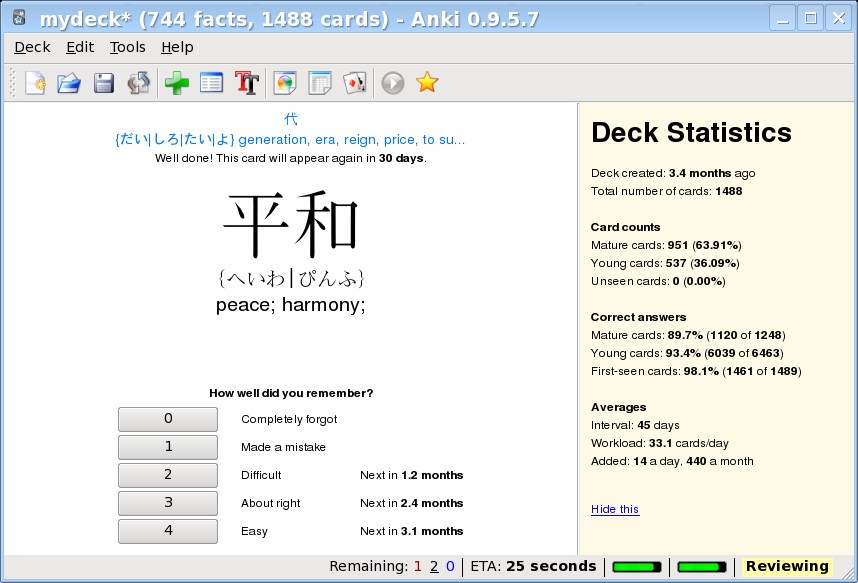The height and width of the screenshot is (583, 858).
Task: Mark the card with the yellow star icon
Action: [x=427, y=83]
